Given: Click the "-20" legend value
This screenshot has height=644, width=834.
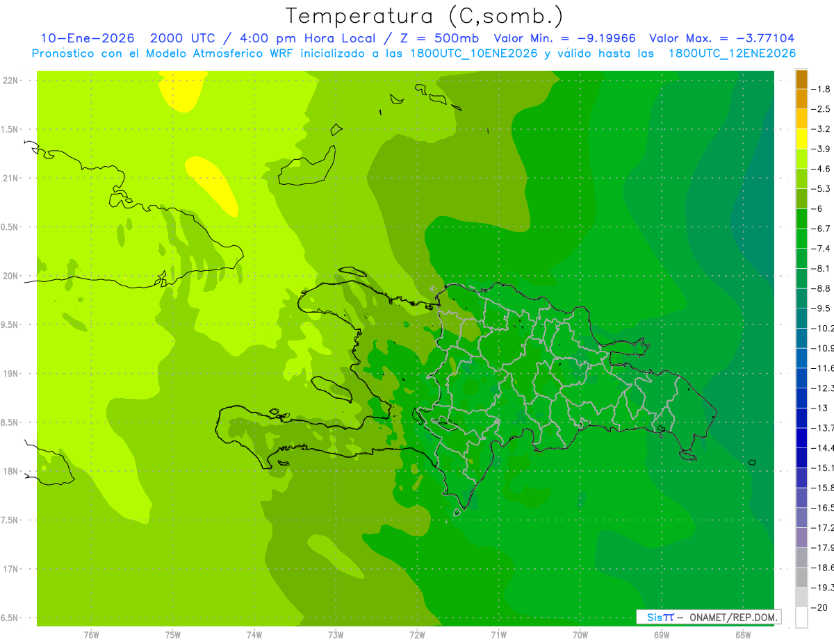Looking at the screenshot, I should pos(820,607).
